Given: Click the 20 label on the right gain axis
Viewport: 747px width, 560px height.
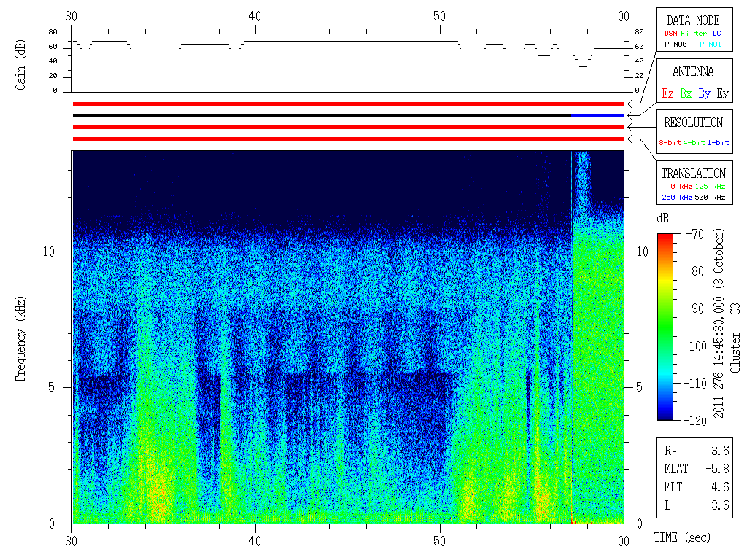Looking at the screenshot, I should pos(639,76).
